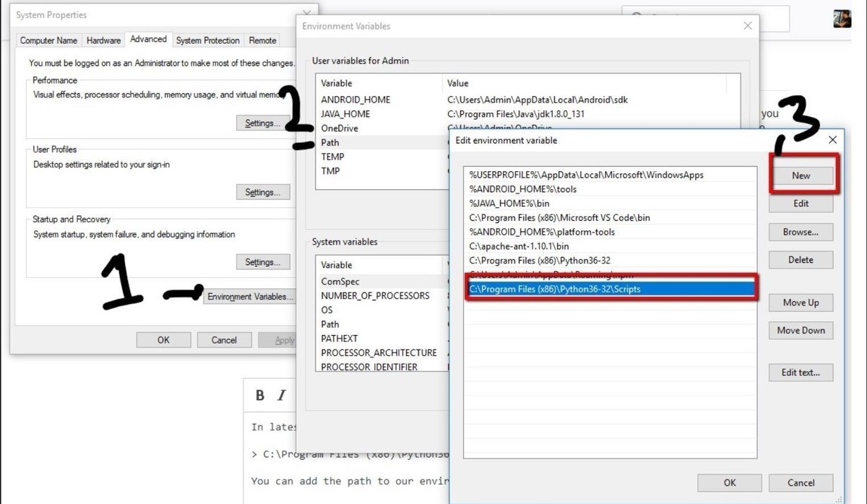Open the Remote tab

(x=263, y=40)
